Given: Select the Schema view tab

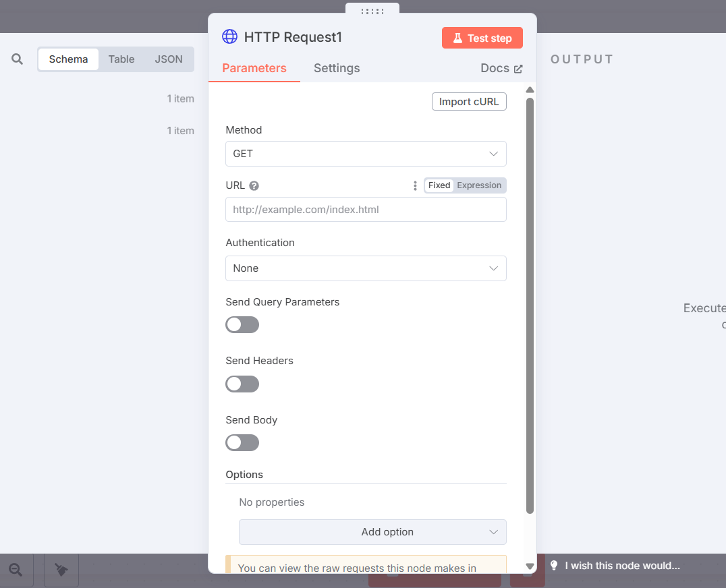Looking at the screenshot, I should click(69, 59).
